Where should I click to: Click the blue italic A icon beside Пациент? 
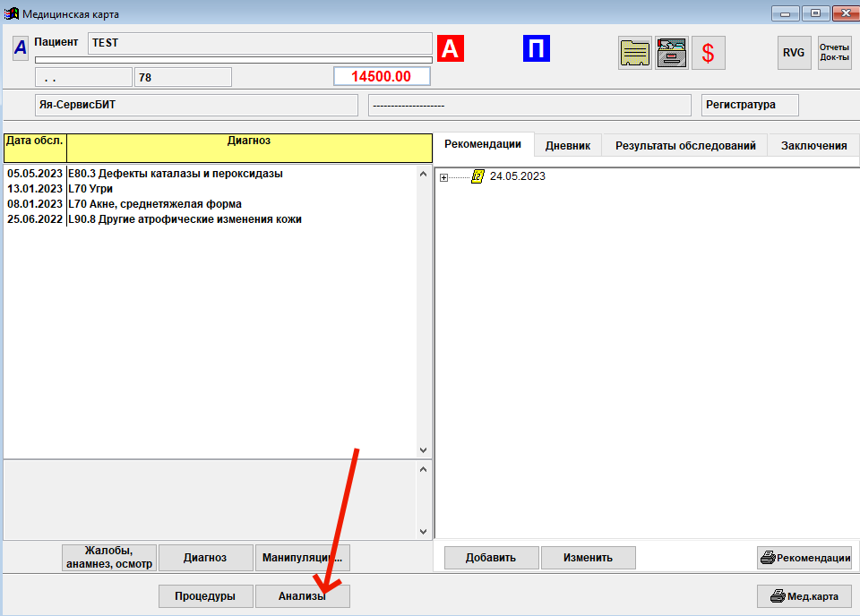pos(21,48)
